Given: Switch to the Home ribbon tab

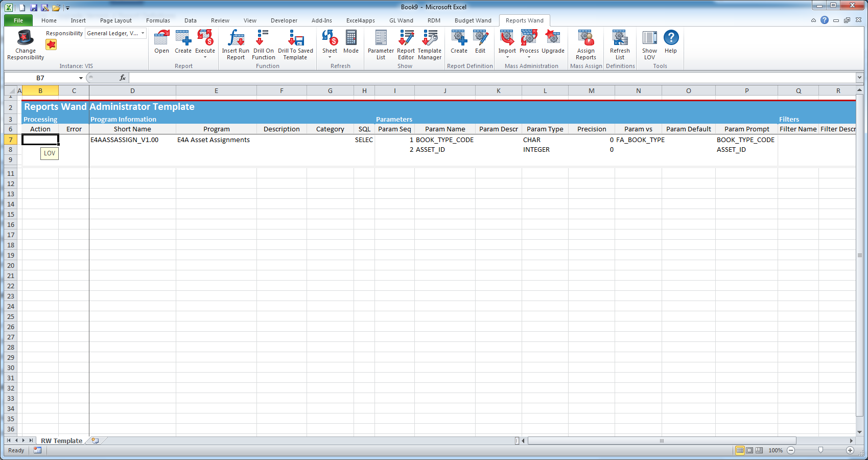Looking at the screenshot, I should (49, 20).
